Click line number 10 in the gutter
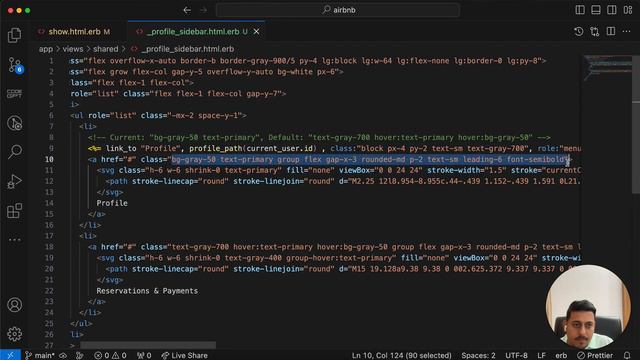 click(x=49, y=159)
